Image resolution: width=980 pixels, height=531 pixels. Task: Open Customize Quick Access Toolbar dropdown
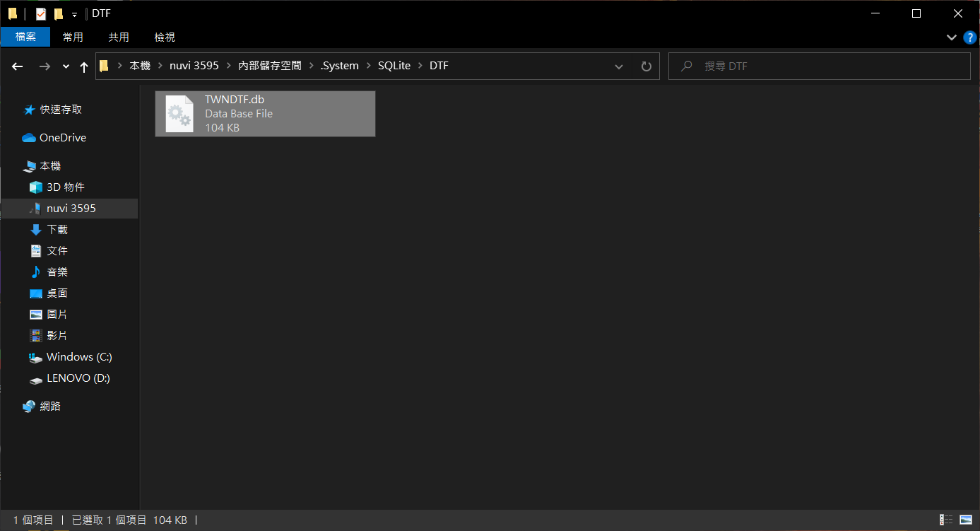(x=74, y=14)
